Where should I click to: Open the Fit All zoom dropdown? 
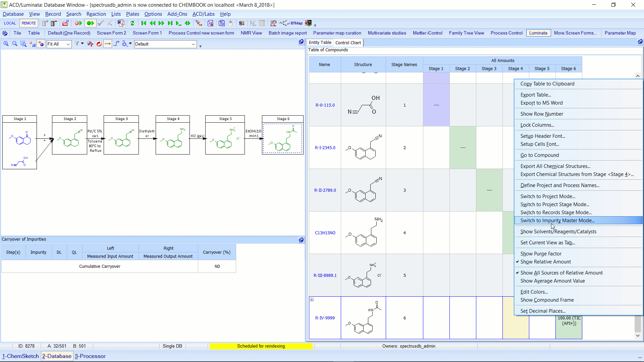pos(68,44)
